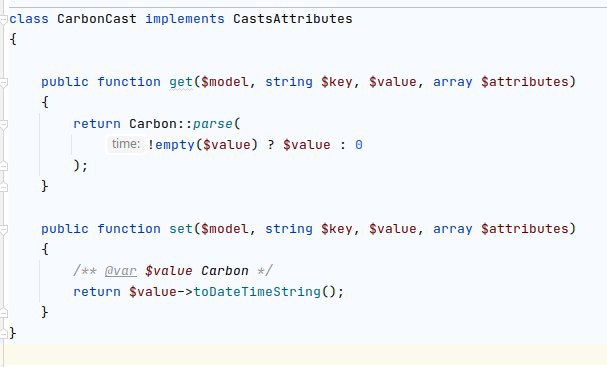Click the CastsAttributes interface name
607x367 pixels.
(293, 19)
